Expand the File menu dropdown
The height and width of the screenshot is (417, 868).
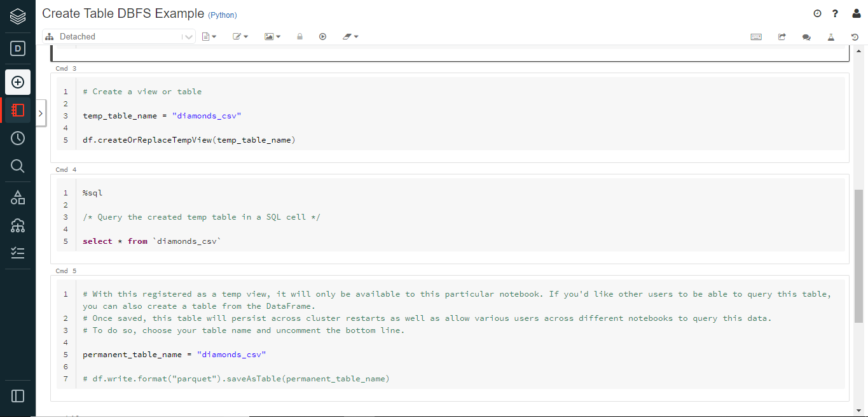point(209,37)
